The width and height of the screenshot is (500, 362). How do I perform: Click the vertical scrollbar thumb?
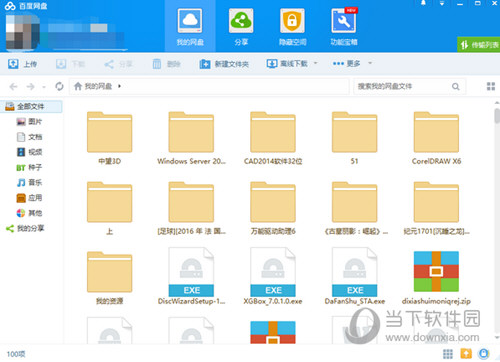497,115
